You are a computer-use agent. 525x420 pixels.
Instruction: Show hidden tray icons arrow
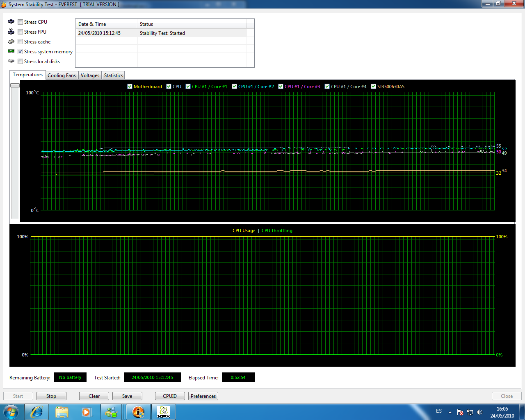click(450, 412)
